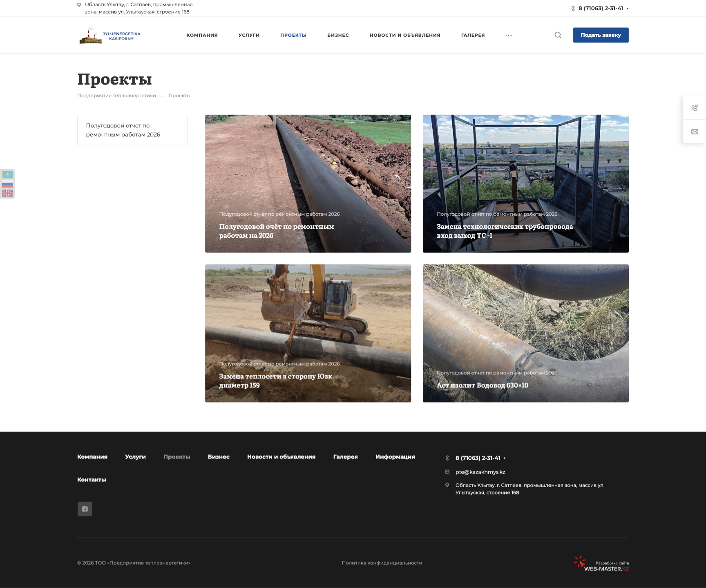Viewport: 706px width, 588px height.
Task: Open Политика конфиденциальности link
Action: coord(382,563)
